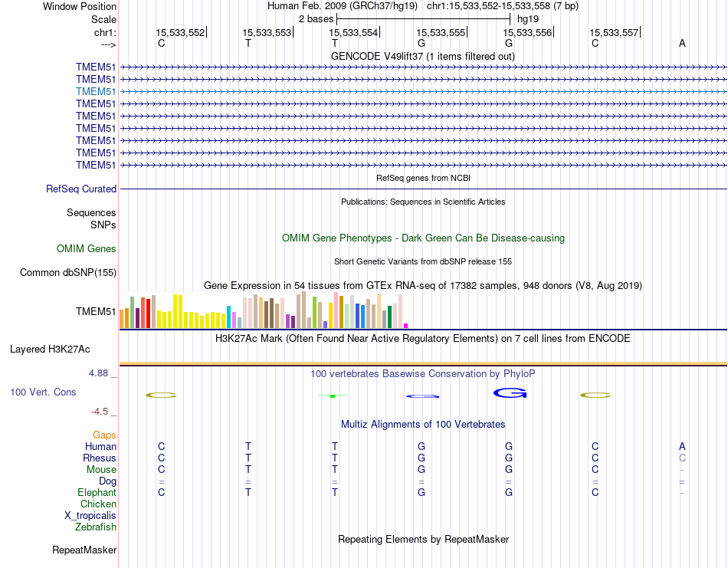Click the Window Position track label
The width and height of the screenshot is (728, 568).
pyautogui.click(x=80, y=6)
